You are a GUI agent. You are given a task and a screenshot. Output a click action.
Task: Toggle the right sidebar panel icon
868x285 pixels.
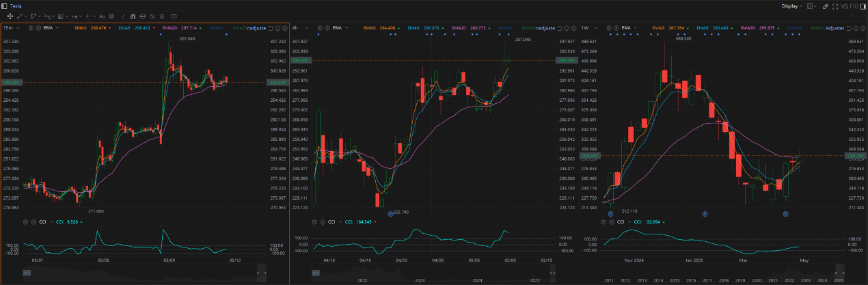coord(863,6)
